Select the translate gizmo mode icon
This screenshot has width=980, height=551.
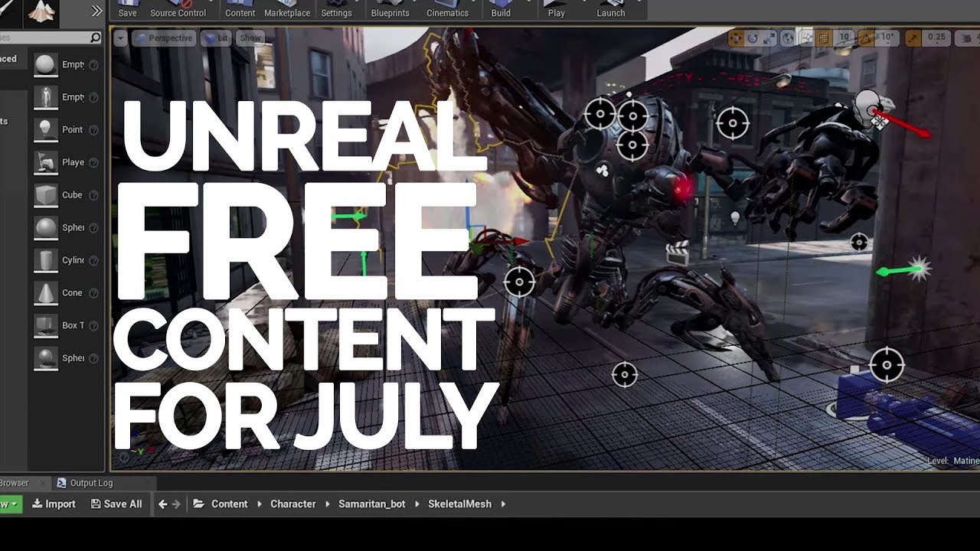tap(736, 37)
